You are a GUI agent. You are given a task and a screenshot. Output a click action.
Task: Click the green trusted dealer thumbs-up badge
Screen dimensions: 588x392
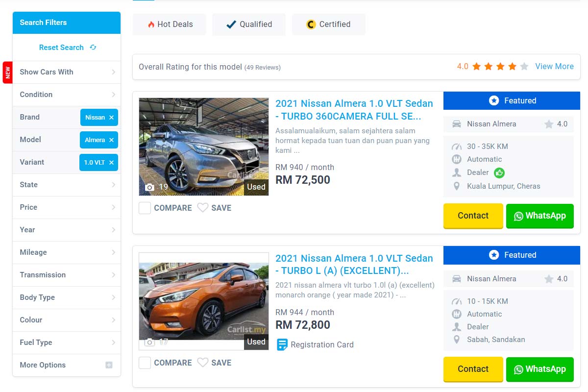(499, 172)
